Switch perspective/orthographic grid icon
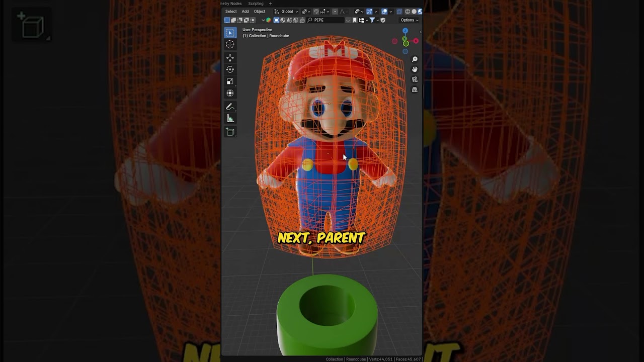644x362 pixels. (415, 89)
